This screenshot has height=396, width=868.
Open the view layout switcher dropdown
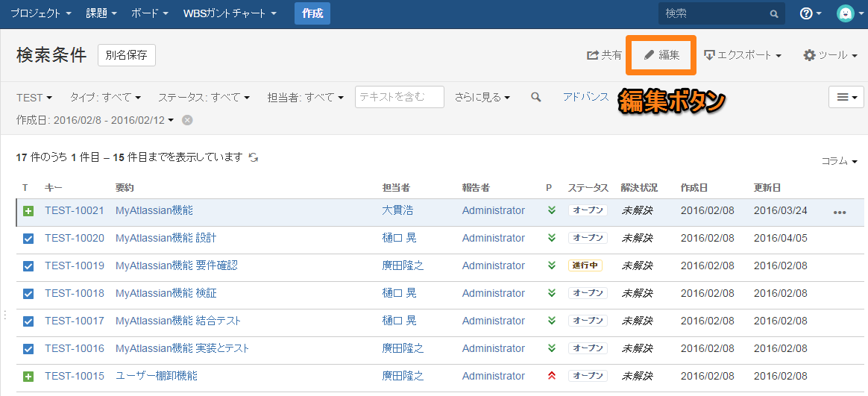pos(846,97)
